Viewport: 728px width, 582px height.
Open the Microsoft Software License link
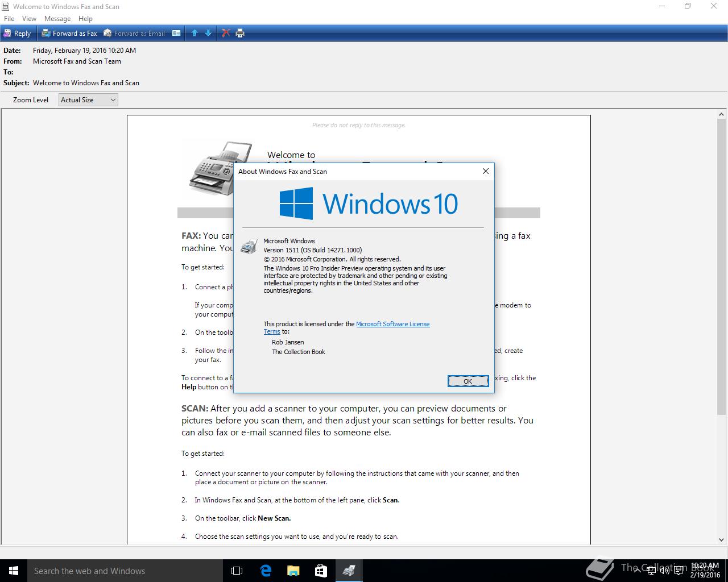pos(392,324)
